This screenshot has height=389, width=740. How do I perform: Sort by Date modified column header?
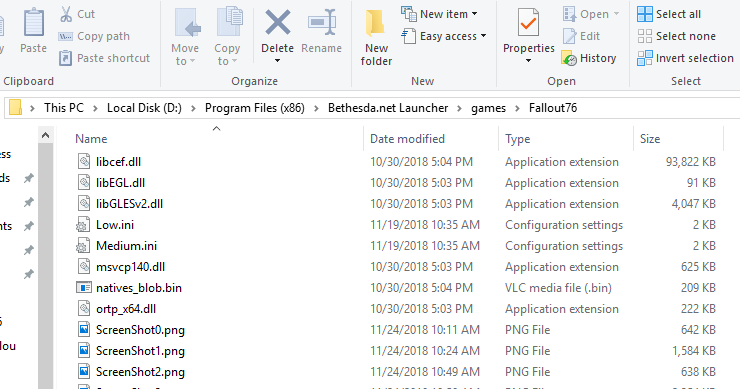407,139
